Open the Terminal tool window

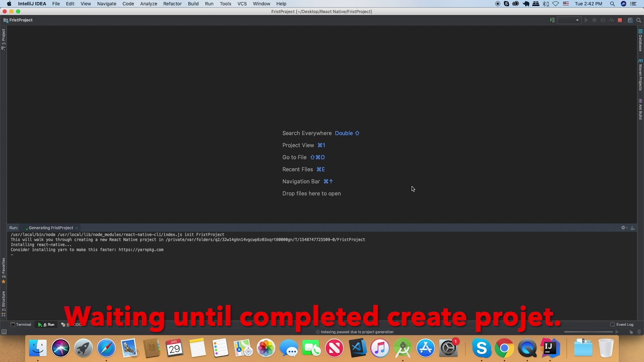pos(21,325)
